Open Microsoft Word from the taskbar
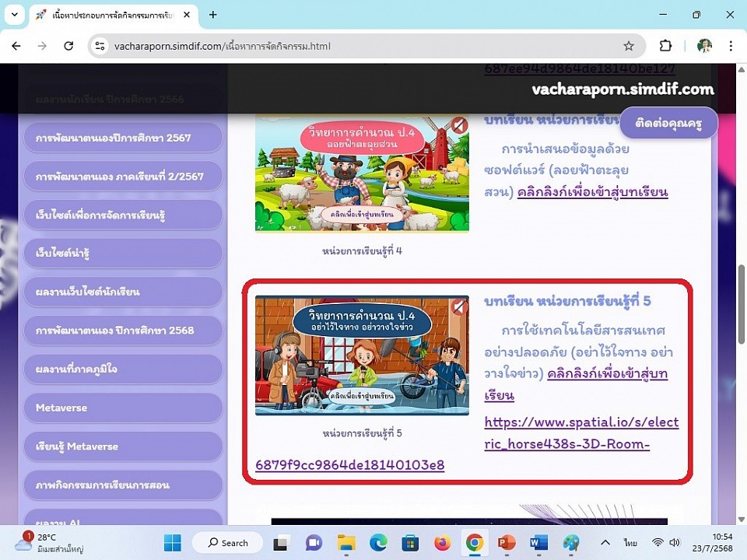Viewport: 747px width, 560px height. pyautogui.click(x=538, y=543)
